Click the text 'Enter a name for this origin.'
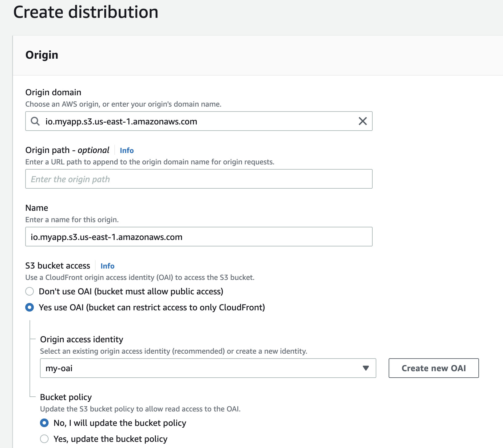 (72, 220)
